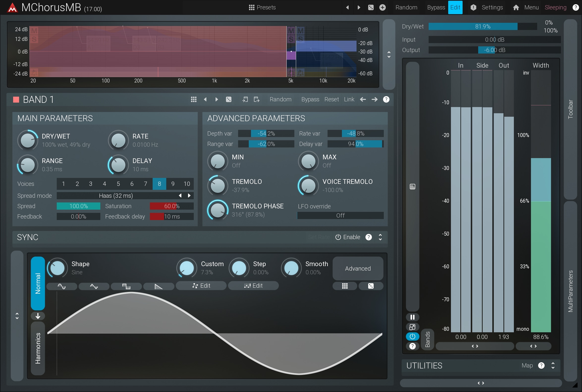
Task: Click the band presets grid icon
Action: 194,100
